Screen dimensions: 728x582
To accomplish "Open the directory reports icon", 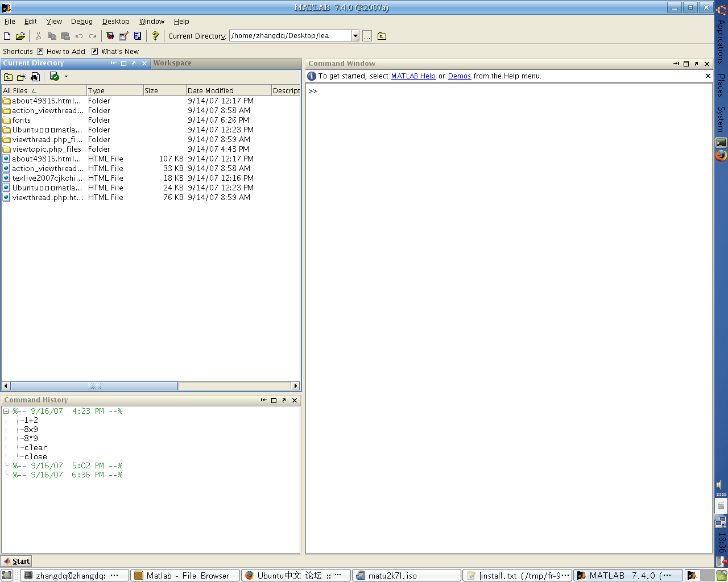I will pos(55,76).
